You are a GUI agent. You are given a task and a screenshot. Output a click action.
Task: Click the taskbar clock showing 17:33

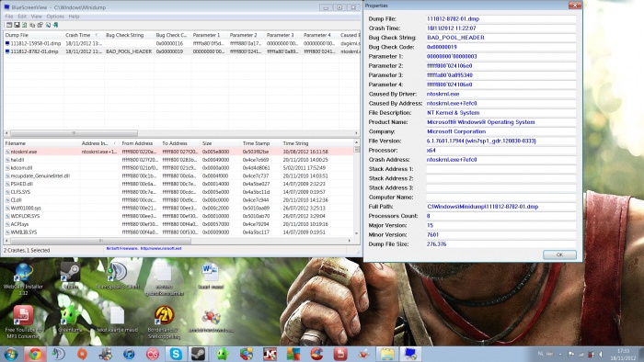[x=623, y=355]
